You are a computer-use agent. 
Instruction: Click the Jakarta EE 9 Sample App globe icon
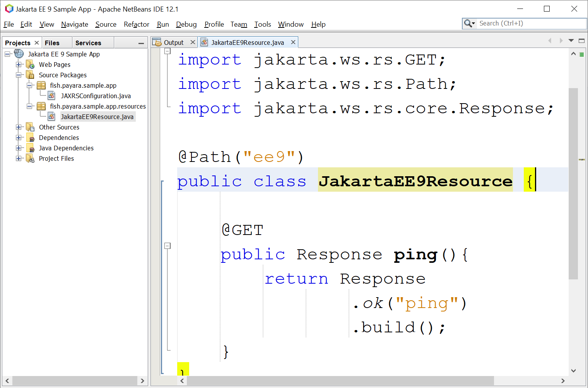(19, 54)
